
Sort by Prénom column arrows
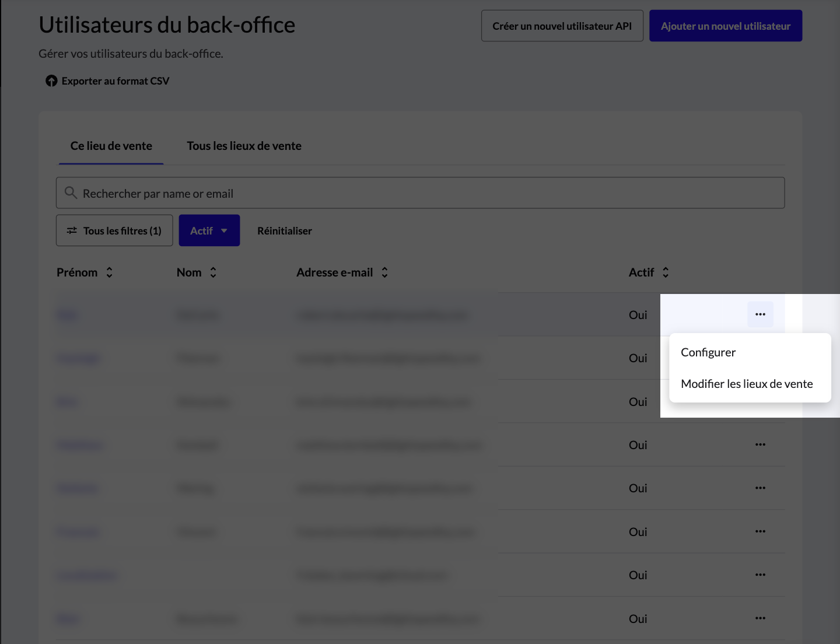click(109, 272)
